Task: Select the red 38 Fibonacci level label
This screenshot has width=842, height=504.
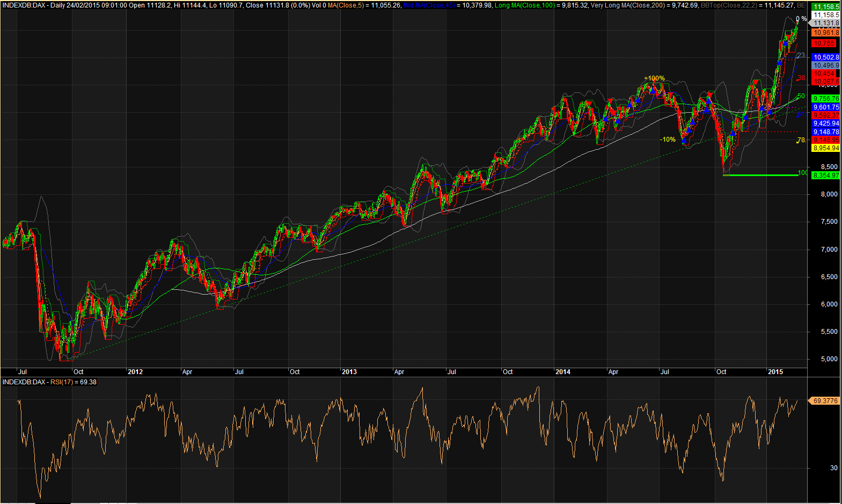Action: (801, 78)
